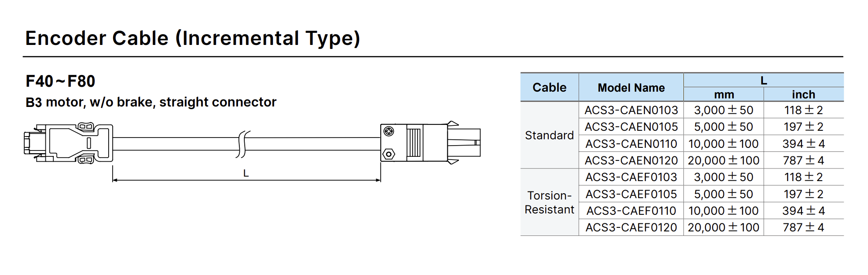Select model ACS3-CAEF0103 cell
The image size is (868, 275).
point(631,177)
